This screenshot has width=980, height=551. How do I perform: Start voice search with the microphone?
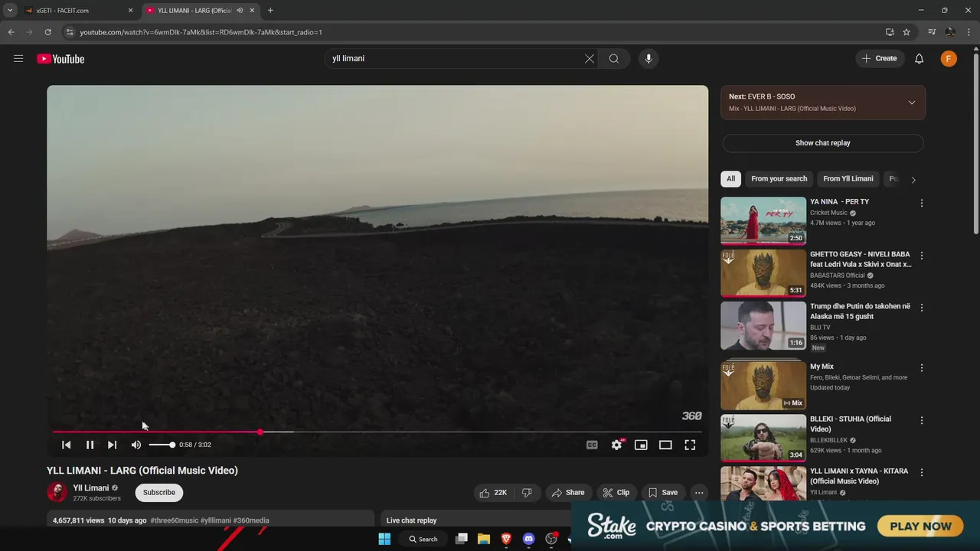coord(648,59)
